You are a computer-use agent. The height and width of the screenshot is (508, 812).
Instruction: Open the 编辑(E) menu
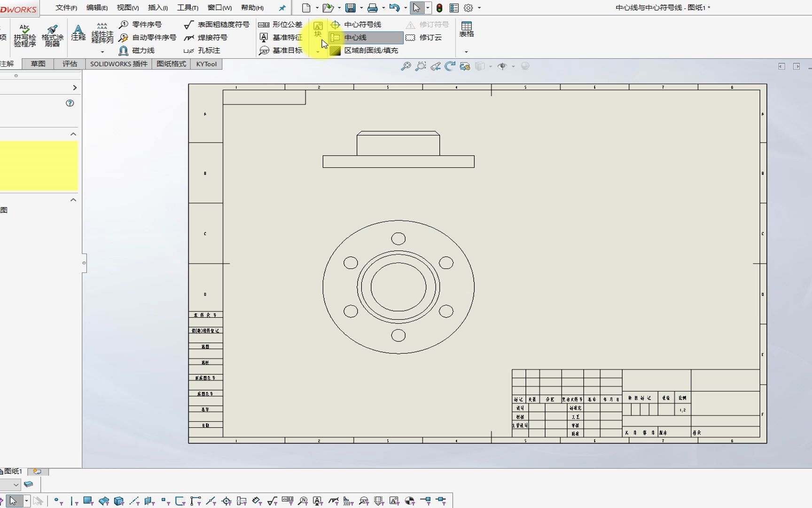click(x=97, y=8)
